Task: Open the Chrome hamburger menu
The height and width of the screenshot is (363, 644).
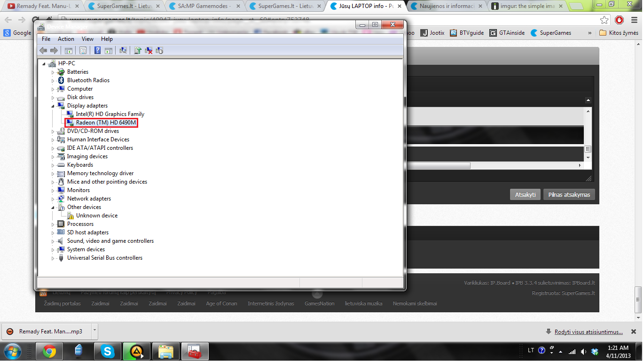Action: pyautogui.click(x=634, y=20)
